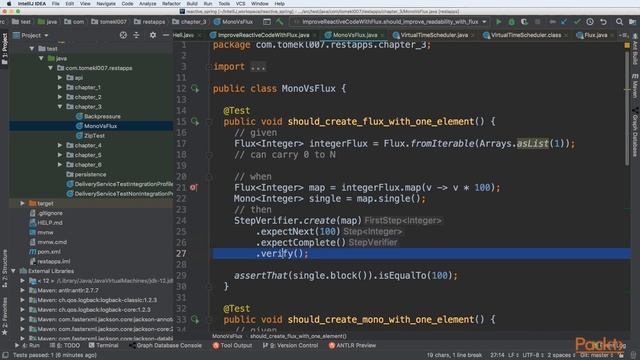The height and width of the screenshot is (360, 640).
Task: Expand the target folder
Action: [22, 203]
